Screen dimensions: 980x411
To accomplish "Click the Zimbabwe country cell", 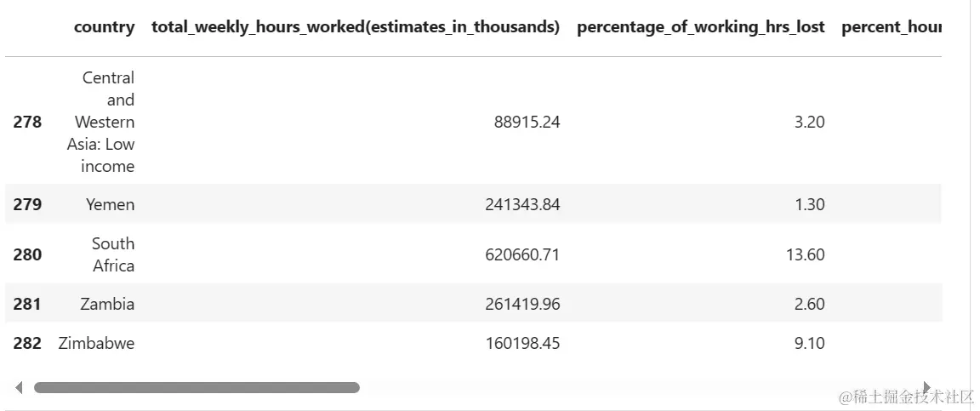I will point(96,344).
